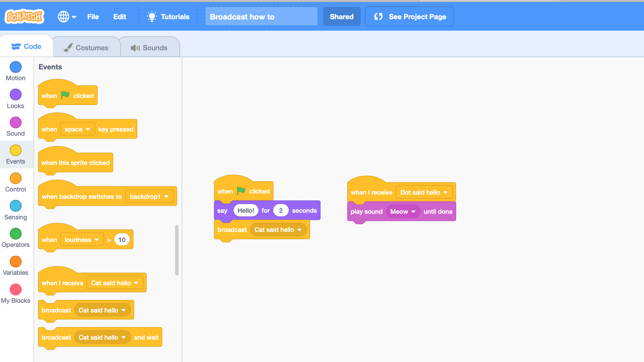Open the Tutorials library

click(x=168, y=16)
